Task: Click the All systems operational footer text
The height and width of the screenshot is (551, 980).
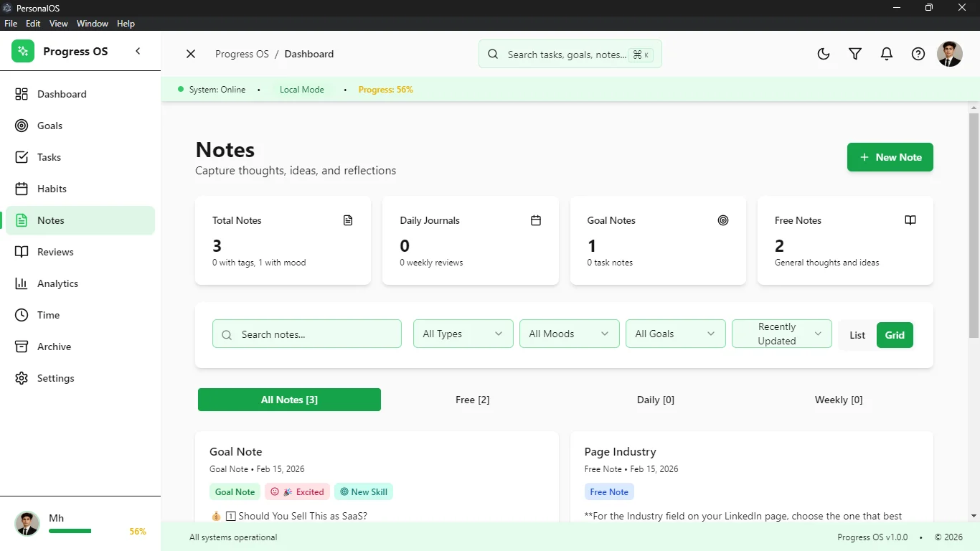Action: coord(233,537)
